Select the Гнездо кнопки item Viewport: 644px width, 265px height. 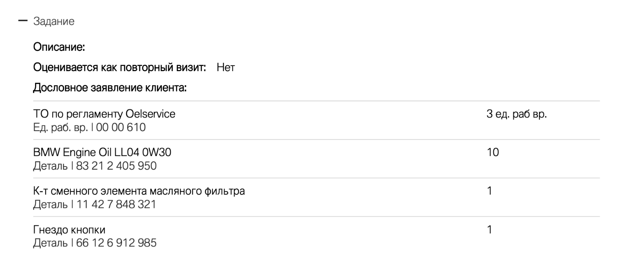69,230
